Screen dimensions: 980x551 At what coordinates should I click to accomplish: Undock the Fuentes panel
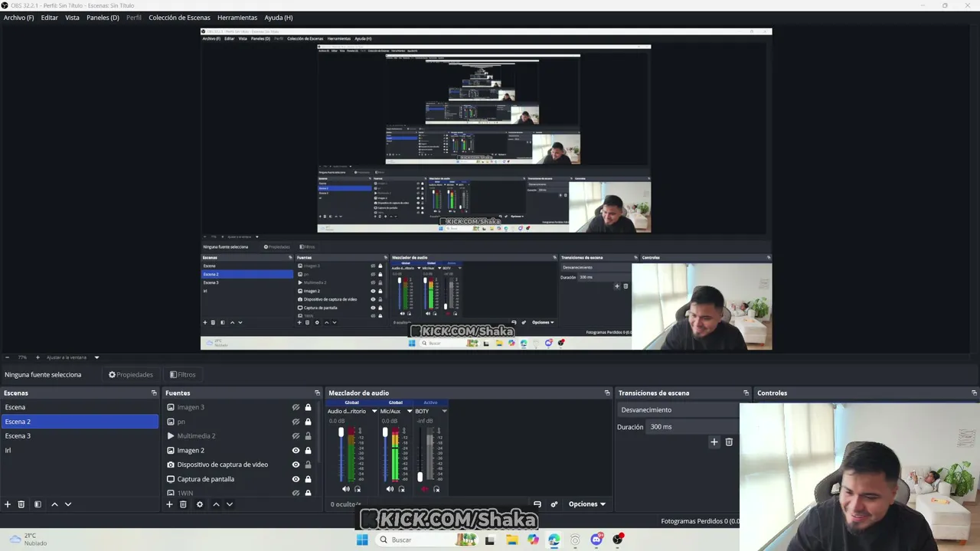(x=317, y=393)
